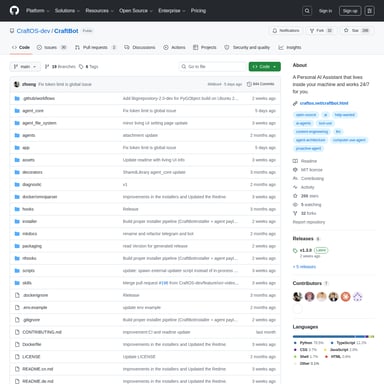Click the Sign up button
Image resolution: width=384 pixels, height=384 pixels.
point(350,11)
